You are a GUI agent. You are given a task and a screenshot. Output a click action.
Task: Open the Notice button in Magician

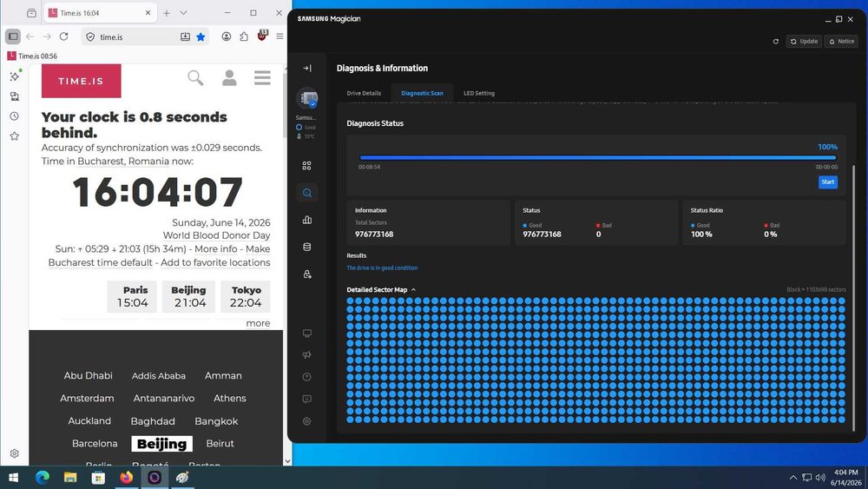pyautogui.click(x=841, y=42)
